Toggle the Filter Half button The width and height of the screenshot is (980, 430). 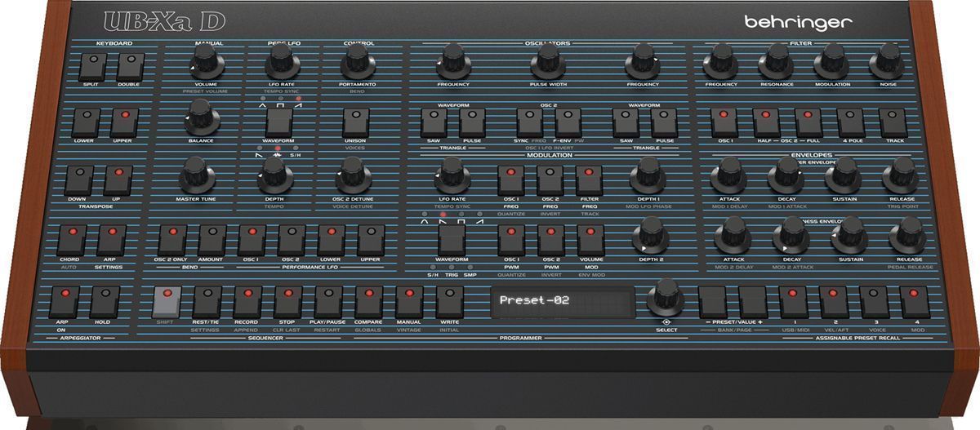click(x=766, y=123)
